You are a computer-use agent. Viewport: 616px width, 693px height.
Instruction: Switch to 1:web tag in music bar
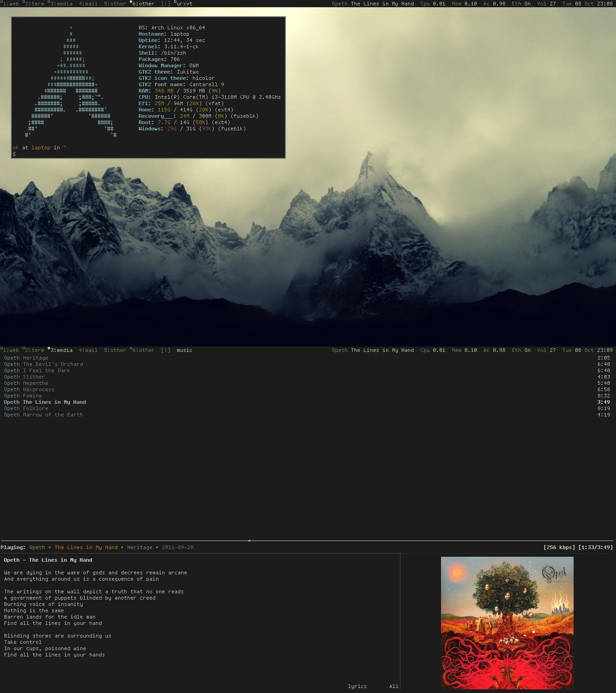point(10,350)
